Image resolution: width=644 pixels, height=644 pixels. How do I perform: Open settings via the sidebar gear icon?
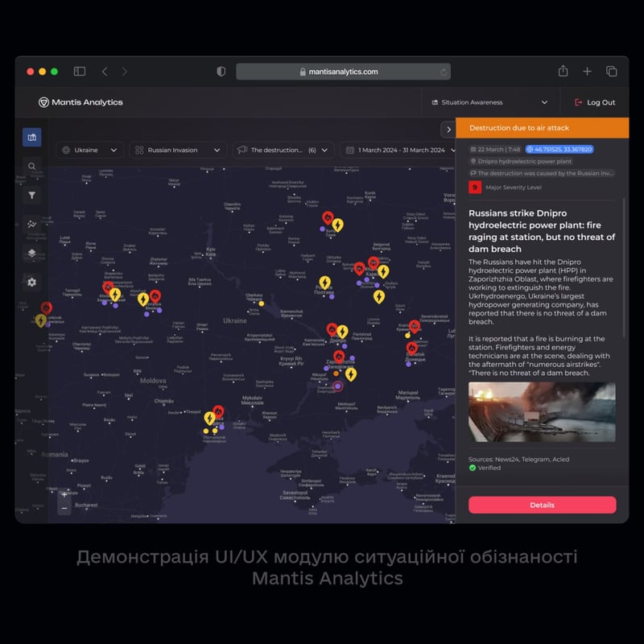[31, 282]
